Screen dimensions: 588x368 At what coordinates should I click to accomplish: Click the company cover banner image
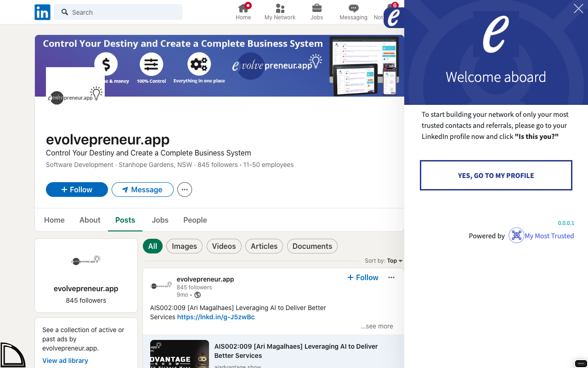[220, 66]
